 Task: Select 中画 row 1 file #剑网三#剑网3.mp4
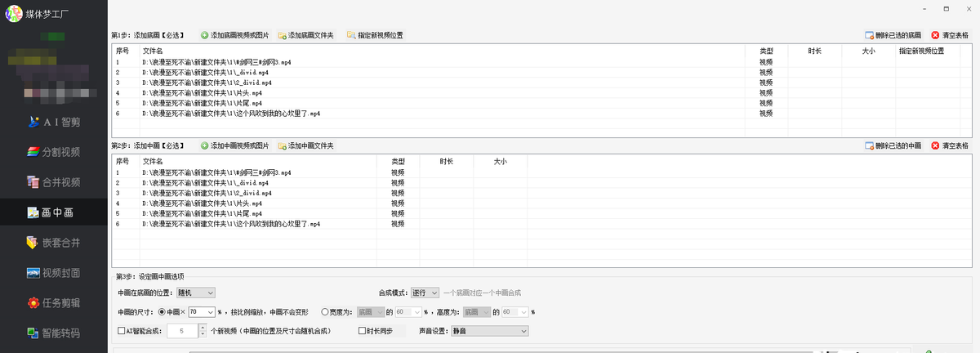tap(216, 173)
